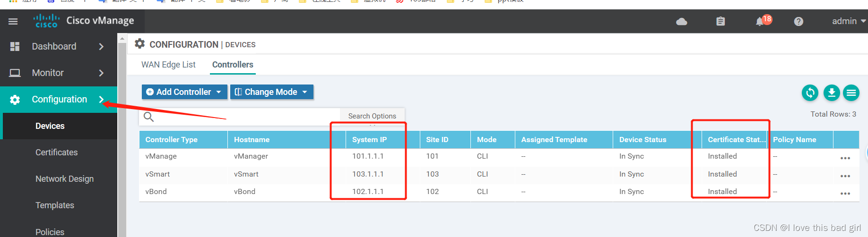Screen dimensions: 868x237
Task: Click the Cisco vManage logo
Action: click(84, 21)
